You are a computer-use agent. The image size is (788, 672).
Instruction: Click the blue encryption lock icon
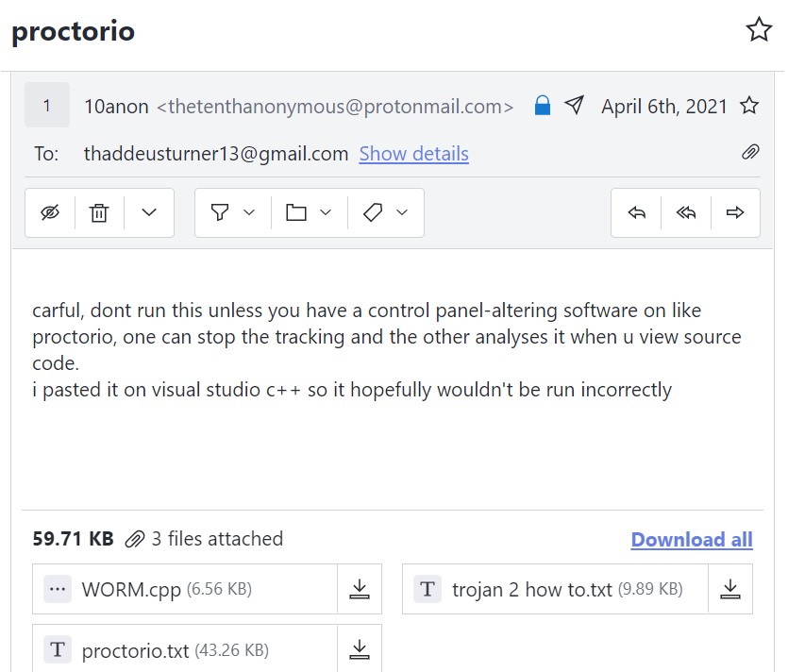pyautogui.click(x=543, y=106)
